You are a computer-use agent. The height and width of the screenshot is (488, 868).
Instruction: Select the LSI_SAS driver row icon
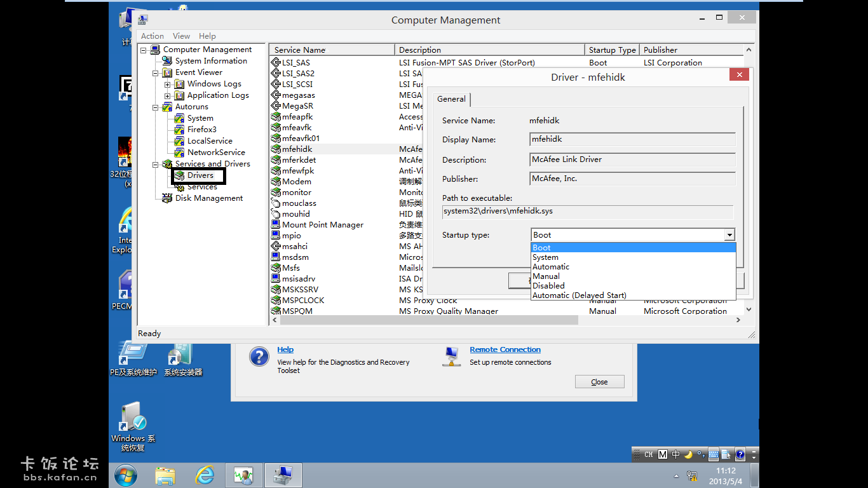(276, 62)
